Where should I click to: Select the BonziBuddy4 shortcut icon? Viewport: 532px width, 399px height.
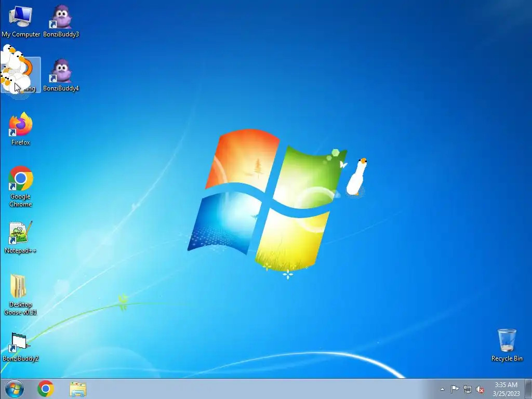[x=61, y=75]
